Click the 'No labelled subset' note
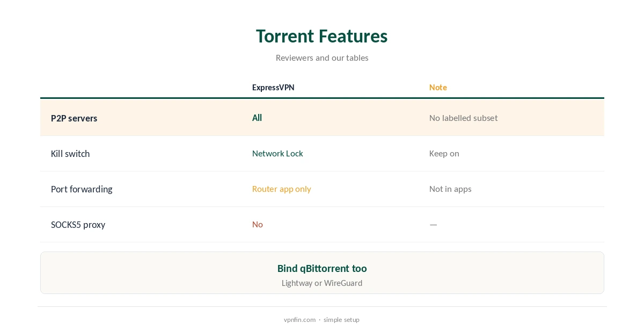The width and height of the screenshot is (644, 330). coord(463,118)
